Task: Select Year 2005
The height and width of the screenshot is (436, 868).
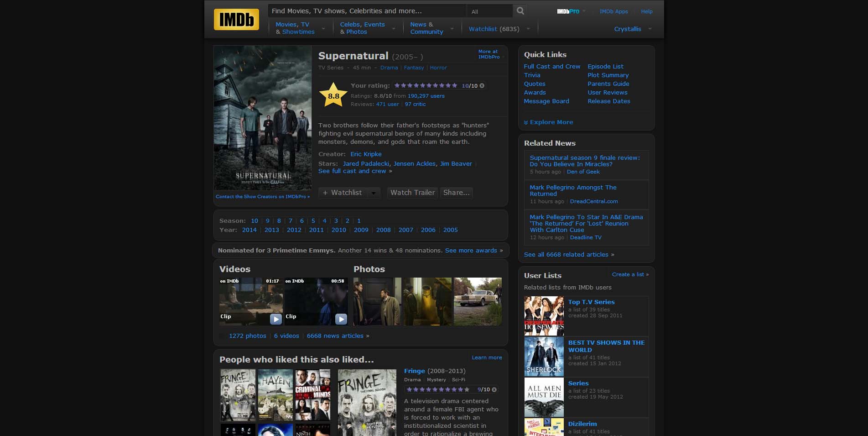Action: [450, 230]
